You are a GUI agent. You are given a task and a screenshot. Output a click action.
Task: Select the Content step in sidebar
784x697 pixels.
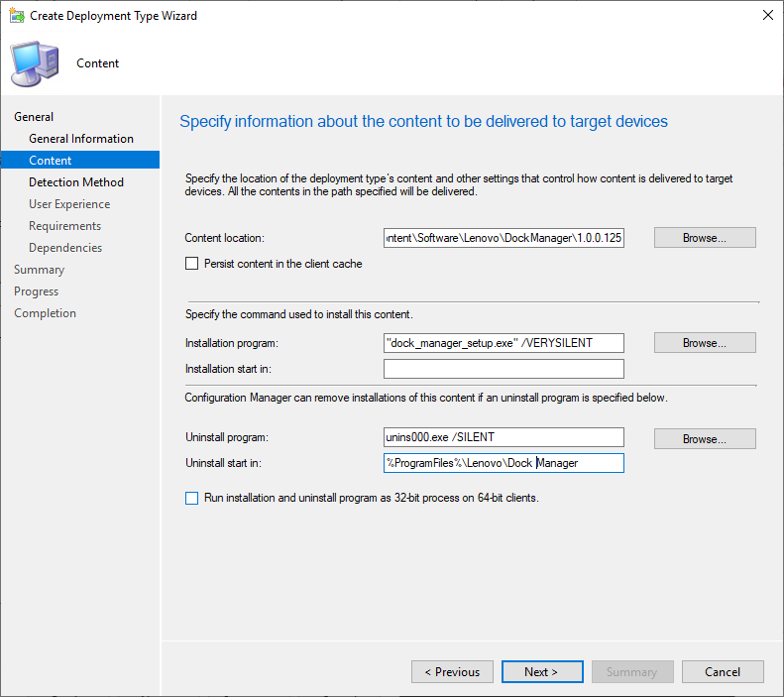[x=80, y=160]
